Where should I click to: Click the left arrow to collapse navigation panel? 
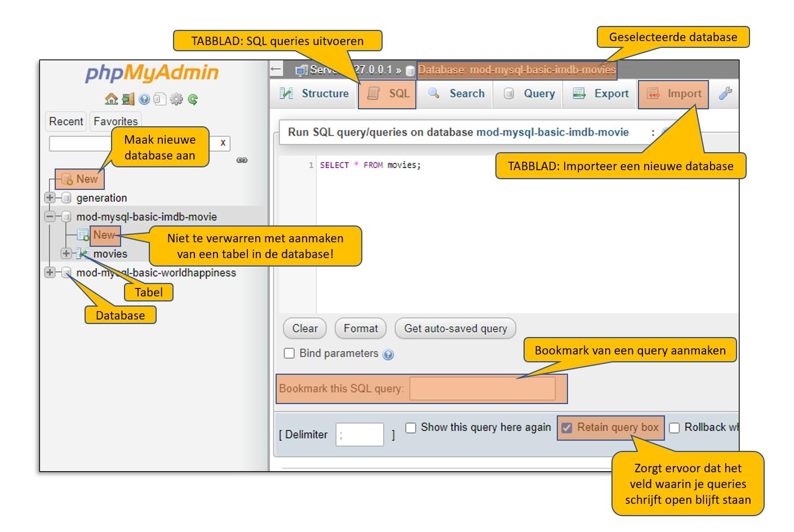point(276,69)
